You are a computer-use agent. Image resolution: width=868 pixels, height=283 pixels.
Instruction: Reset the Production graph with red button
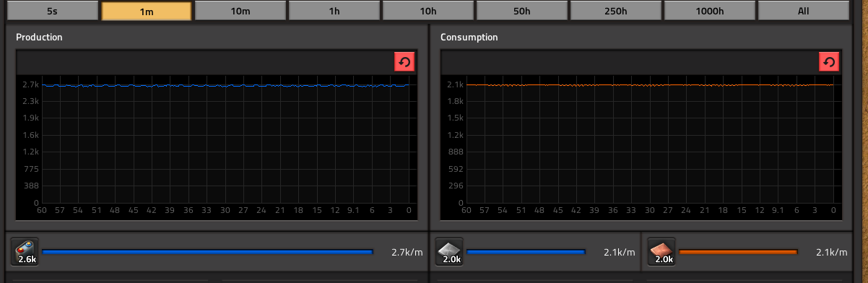pyautogui.click(x=404, y=62)
